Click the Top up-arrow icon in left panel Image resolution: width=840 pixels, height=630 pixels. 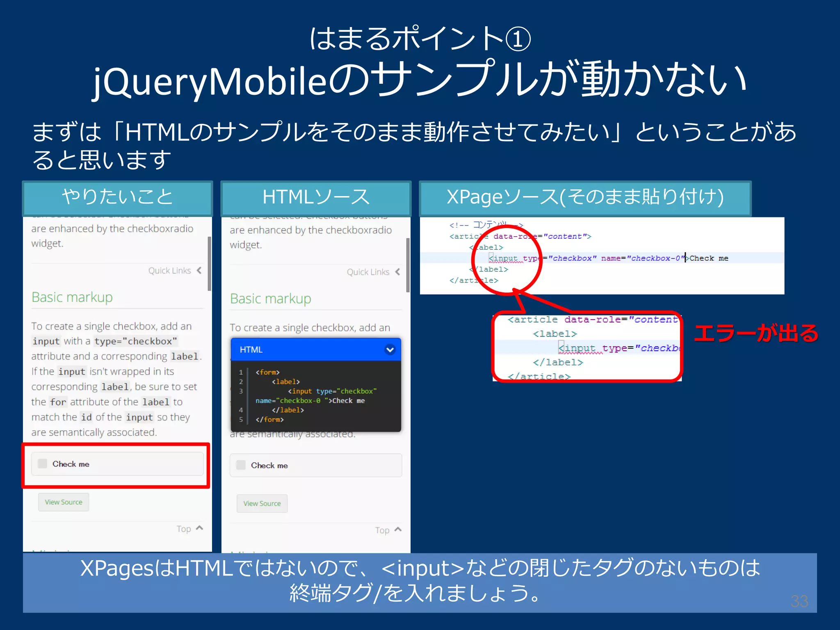coord(200,528)
